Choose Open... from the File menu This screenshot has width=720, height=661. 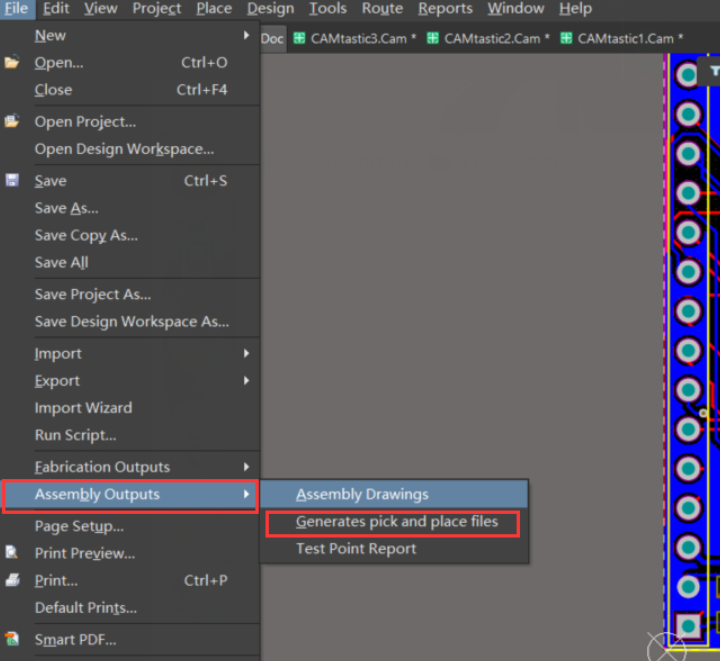click(130, 62)
